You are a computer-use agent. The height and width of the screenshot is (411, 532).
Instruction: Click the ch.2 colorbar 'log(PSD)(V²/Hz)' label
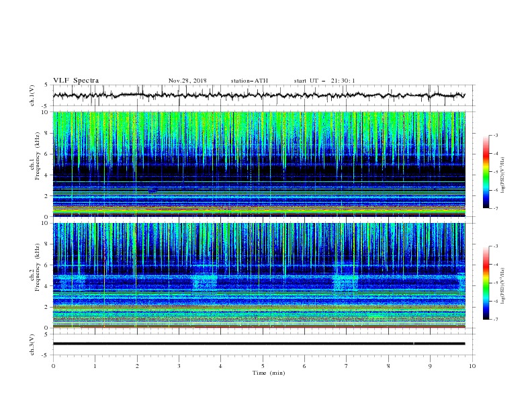click(x=502, y=286)
